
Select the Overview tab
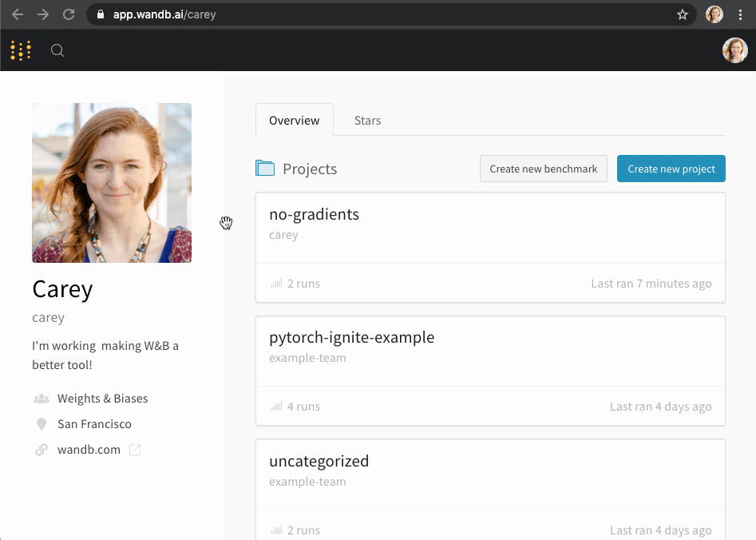pyautogui.click(x=294, y=120)
